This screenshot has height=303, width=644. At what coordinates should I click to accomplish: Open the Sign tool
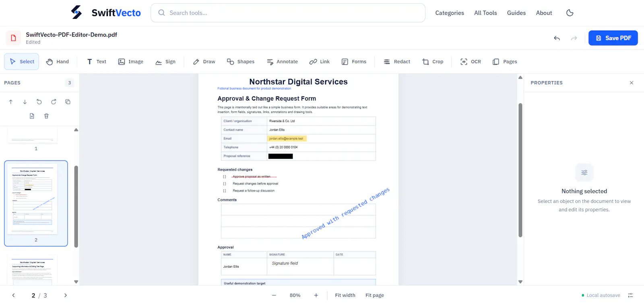coord(165,61)
